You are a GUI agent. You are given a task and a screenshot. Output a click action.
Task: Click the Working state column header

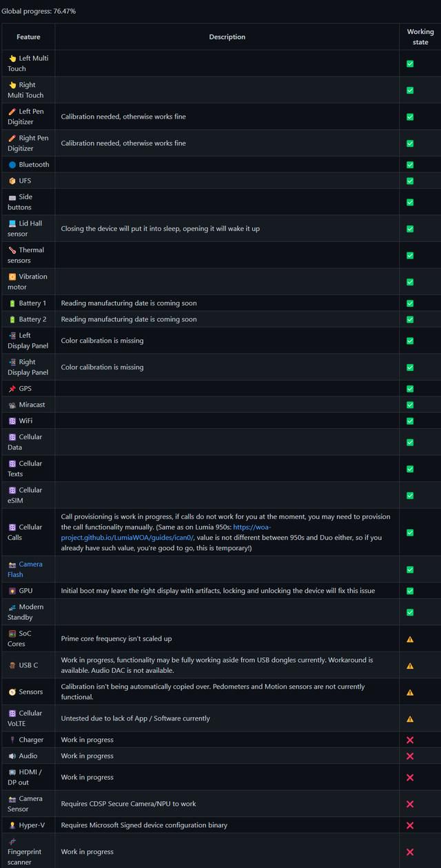[420, 37]
